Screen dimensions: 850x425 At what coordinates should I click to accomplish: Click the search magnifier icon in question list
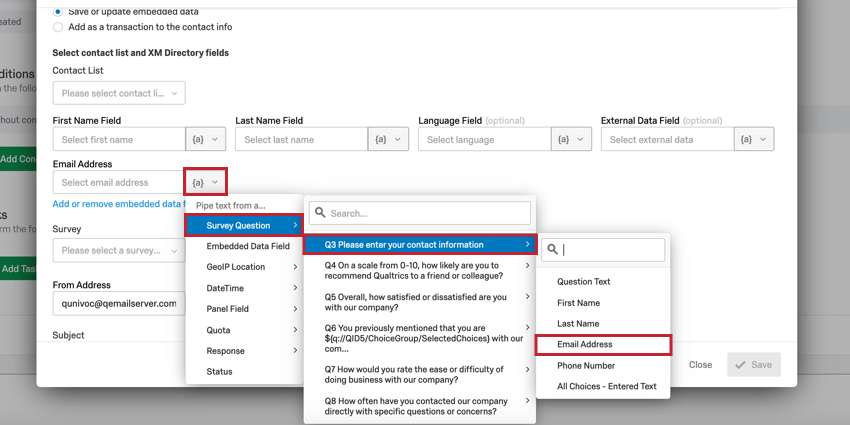pyautogui.click(x=320, y=213)
